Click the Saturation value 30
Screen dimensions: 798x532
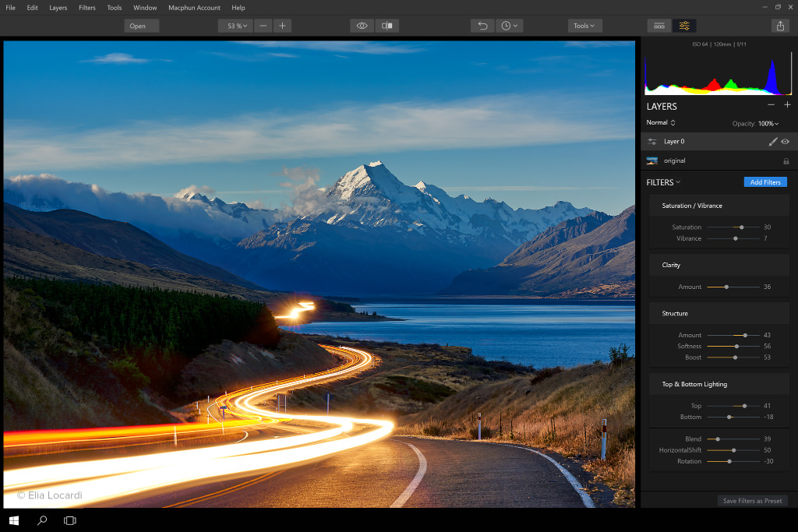pyautogui.click(x=767, y=227)
